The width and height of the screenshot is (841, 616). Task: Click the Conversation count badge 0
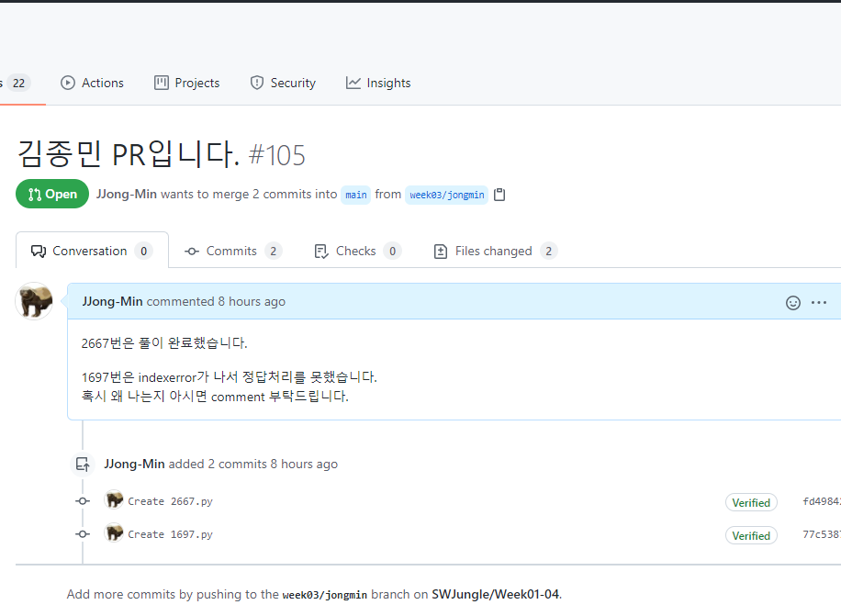144,251
